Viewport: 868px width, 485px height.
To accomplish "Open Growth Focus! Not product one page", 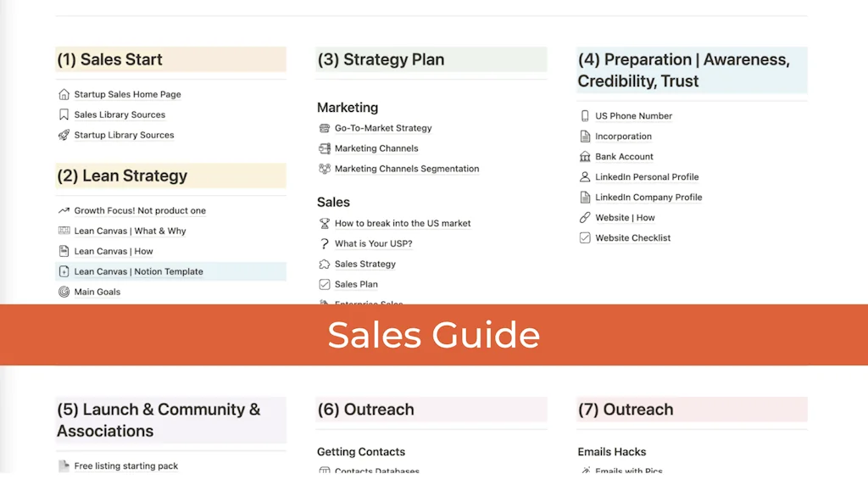I will [x=140, y=211].
